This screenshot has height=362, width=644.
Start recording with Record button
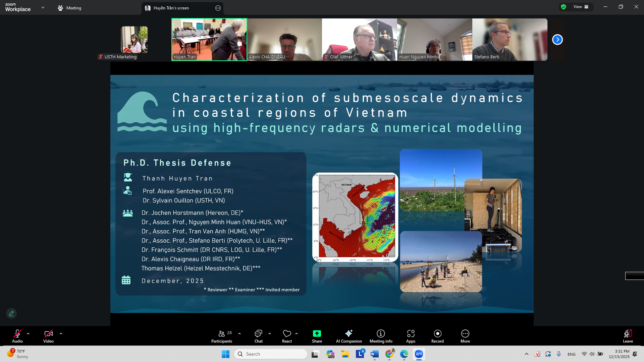point(437,336)
